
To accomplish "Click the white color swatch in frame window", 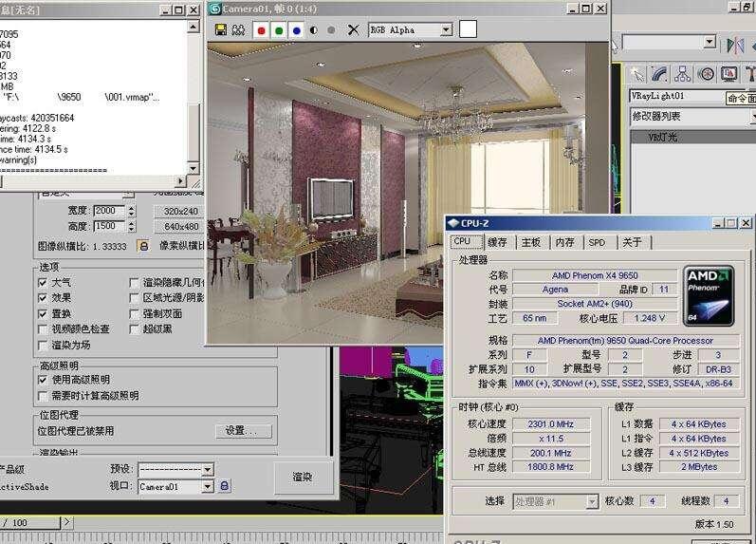I will pyautogui.click(x=468, y=29).
